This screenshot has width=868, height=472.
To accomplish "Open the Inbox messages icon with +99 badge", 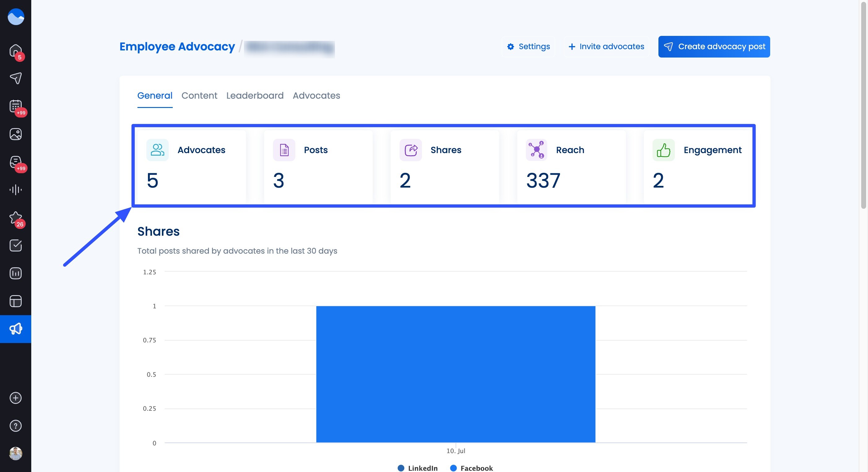I will 15,162.
